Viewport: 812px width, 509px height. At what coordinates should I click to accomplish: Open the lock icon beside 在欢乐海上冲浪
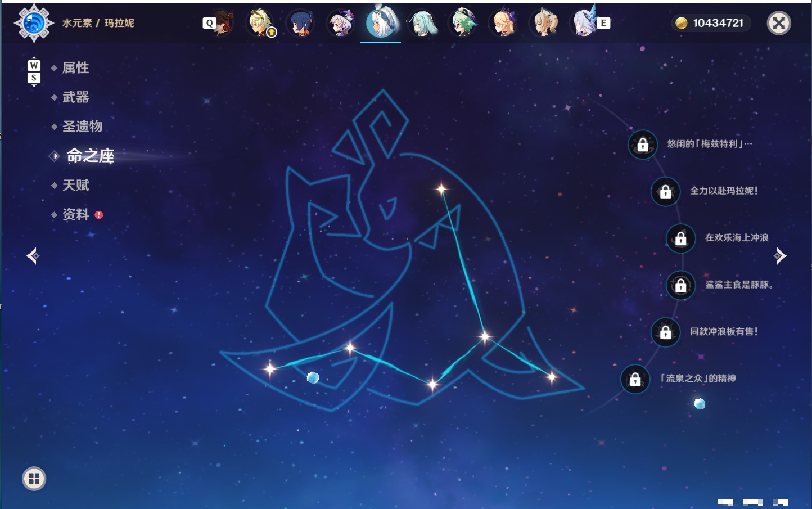[680, 238]
